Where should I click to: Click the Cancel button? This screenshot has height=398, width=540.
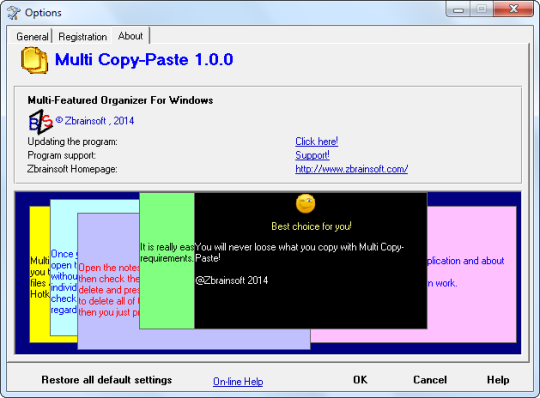click(430, 380)
